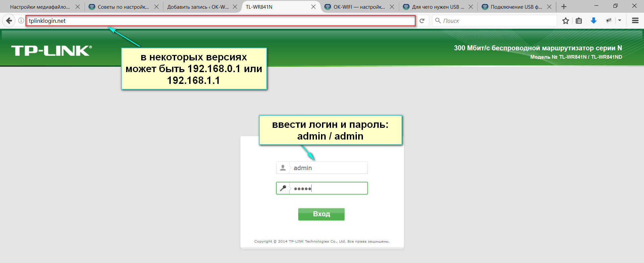The image size is (644, 263).
Task: Minimize the browser window
Action: [x=596, y=6]
